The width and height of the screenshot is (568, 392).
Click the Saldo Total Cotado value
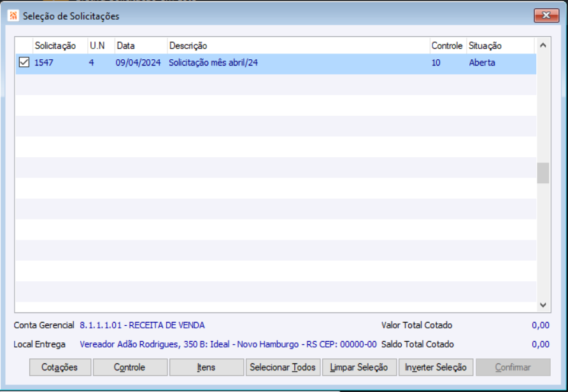[x=541, y=344]
